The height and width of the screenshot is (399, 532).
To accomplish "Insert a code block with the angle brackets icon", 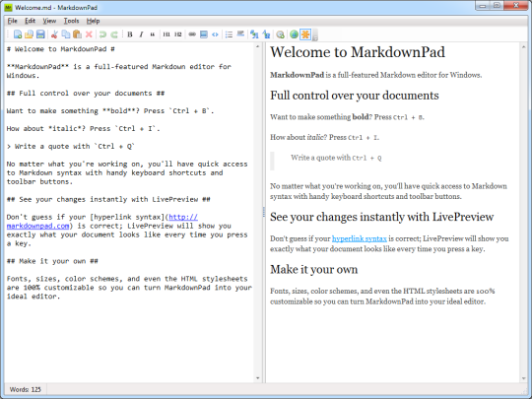I will click(x=215, y=34).
